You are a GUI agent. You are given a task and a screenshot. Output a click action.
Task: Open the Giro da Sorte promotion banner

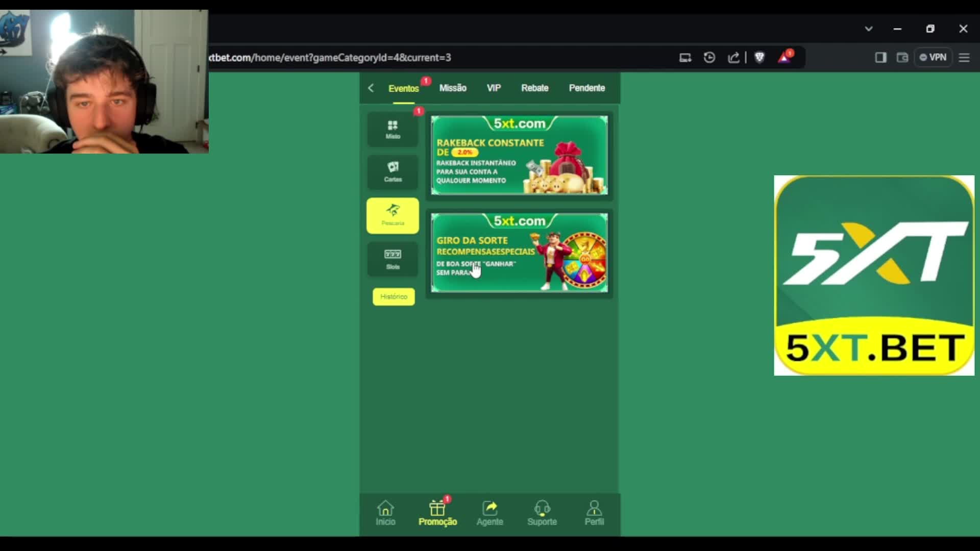click(x=519, y=253)
